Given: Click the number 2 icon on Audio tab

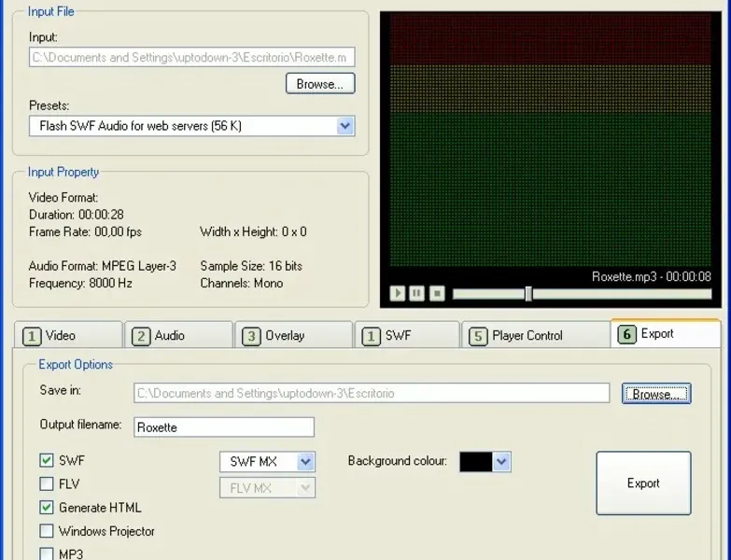Looking at the screenshot, I should point(141,336).
